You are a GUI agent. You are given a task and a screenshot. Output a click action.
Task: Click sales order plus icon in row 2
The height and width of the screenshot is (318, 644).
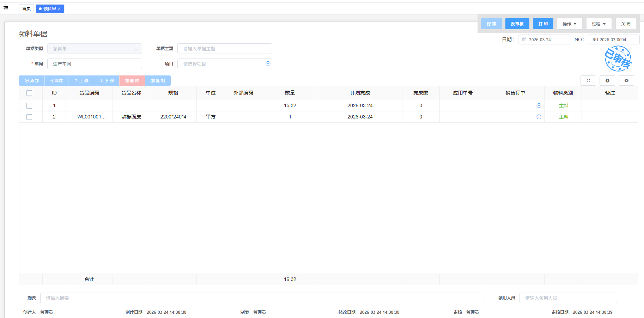pos(539,117)
